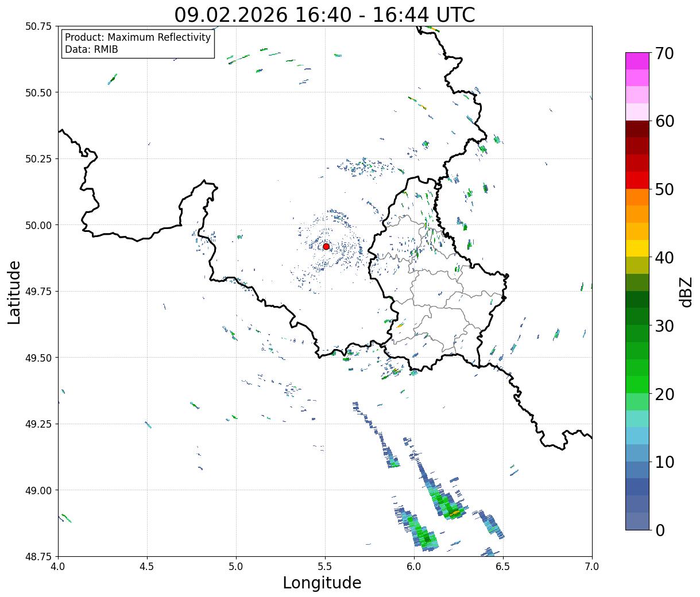Click the longitude tick label 6.5

point(503,567)
